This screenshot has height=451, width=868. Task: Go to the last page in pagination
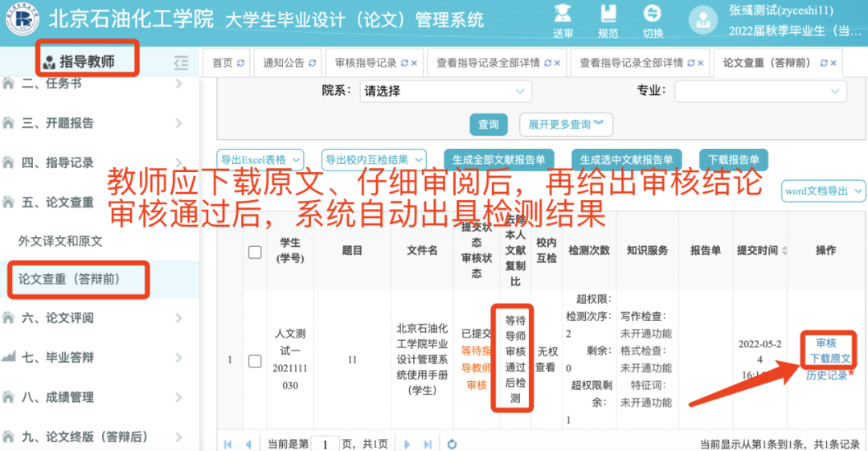point(429,444)
